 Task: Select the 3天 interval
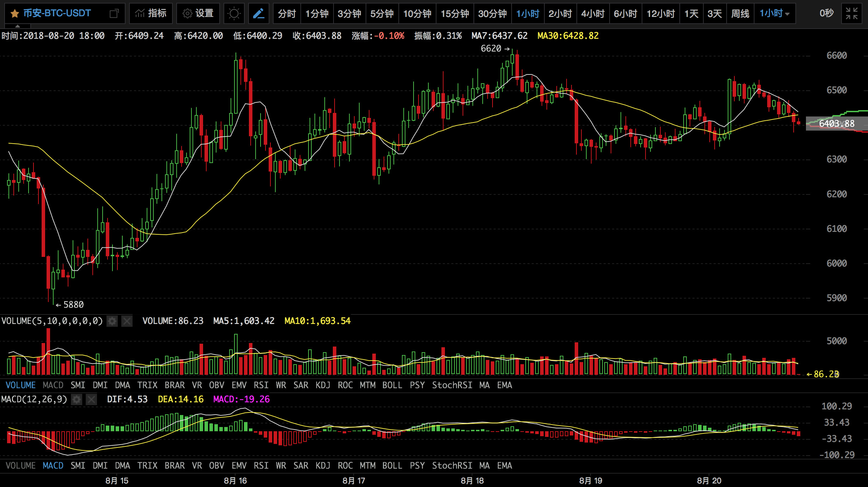(x=715, y=14)
